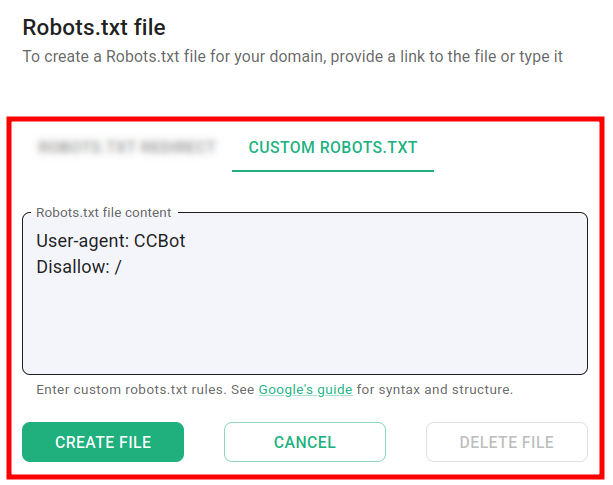
Task: Cancel the robots.txt editing
Action: coord(304,442)
